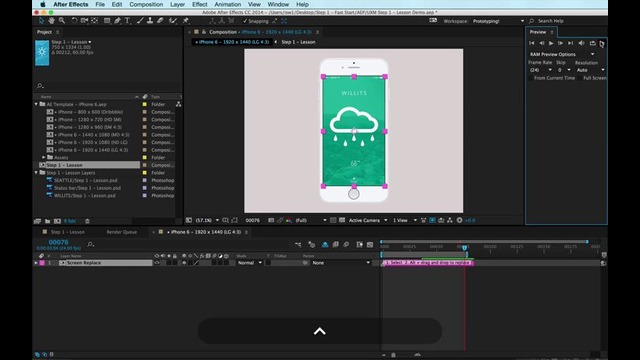Step to previous frame in Preview
This screenshot has width=640, height=360.
tap(542, 43)
